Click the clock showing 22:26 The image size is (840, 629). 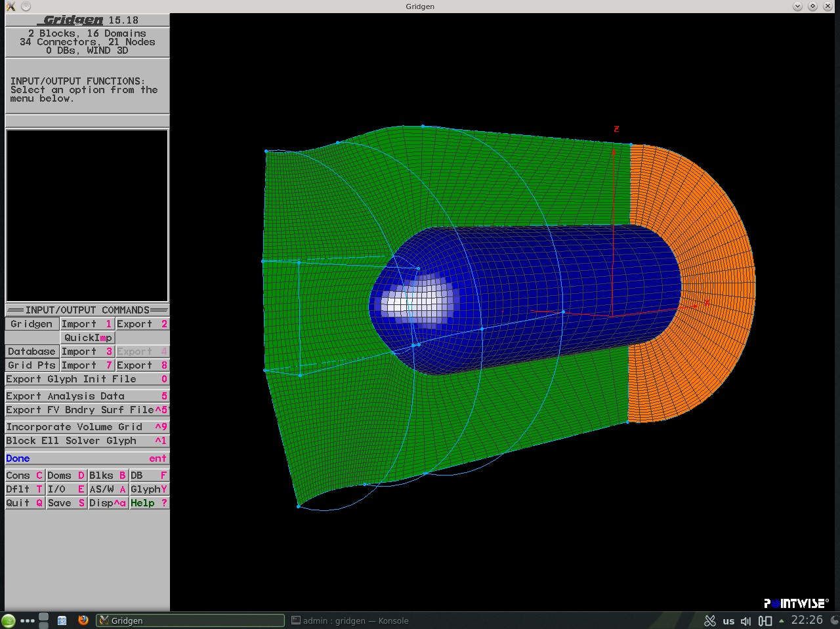[x=807, y=620]
